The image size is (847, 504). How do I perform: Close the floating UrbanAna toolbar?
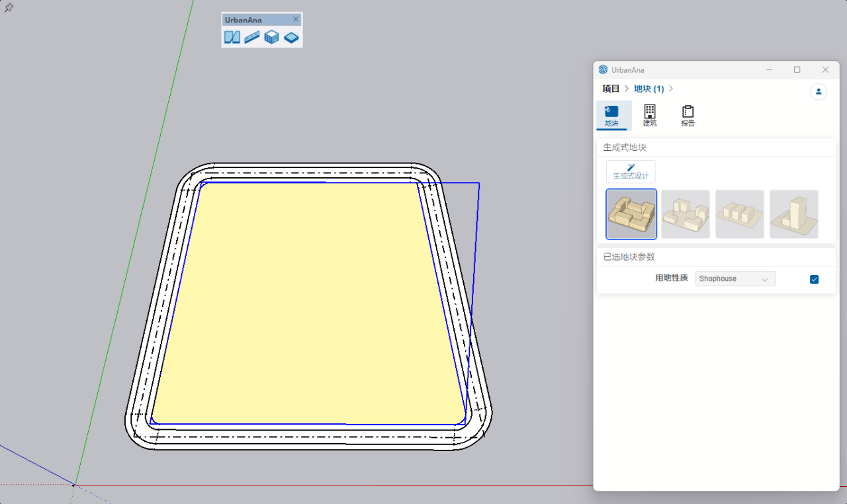pos(296,19)
